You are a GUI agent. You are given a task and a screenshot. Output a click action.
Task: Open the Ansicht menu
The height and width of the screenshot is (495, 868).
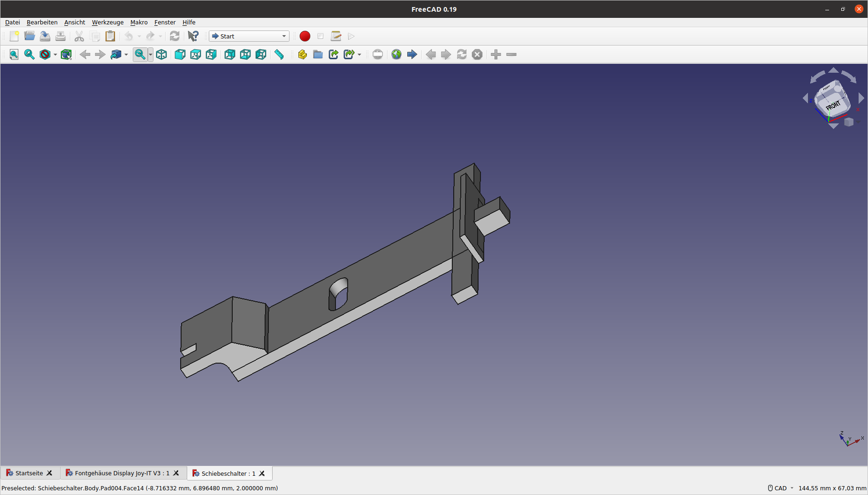(75, 22)
